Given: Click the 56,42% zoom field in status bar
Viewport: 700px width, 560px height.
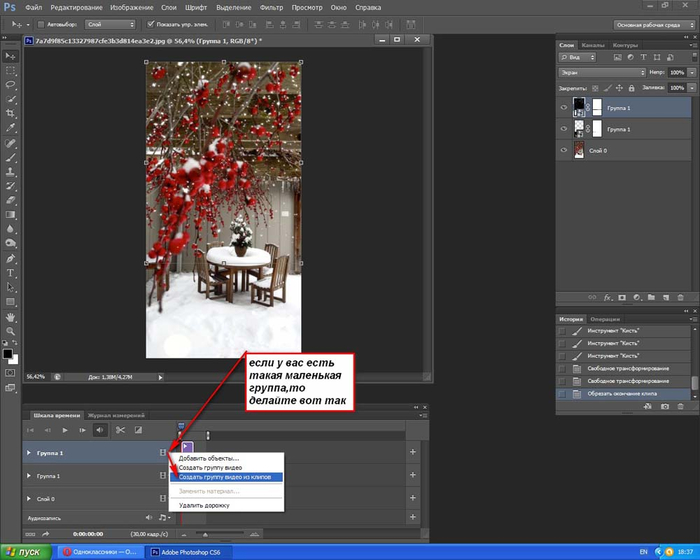Looking at the screenshot, I should click(x=36, y=377).
